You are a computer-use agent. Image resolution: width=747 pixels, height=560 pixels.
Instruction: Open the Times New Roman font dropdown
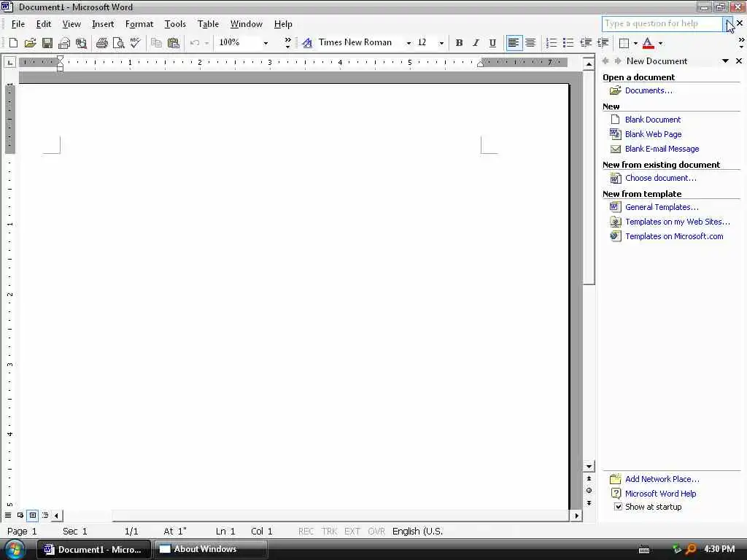pos(409,43)
